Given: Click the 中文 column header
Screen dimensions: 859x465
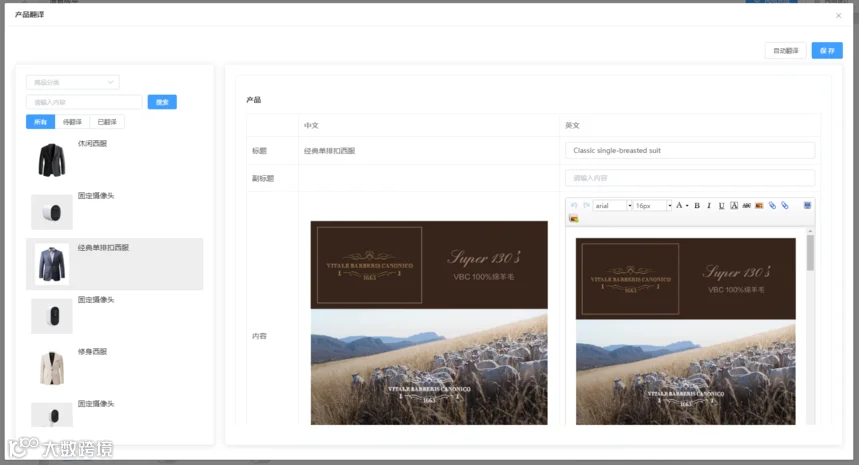Looking at the screenshot, I should 311,125.
